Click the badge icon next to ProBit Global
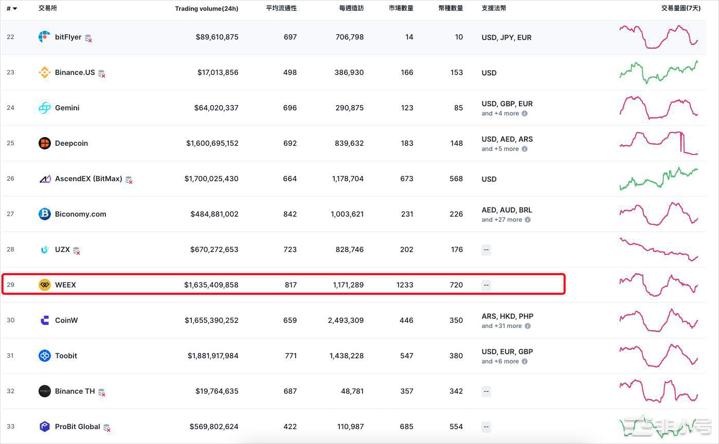The width and height of the screenshot is (719, 444). click(x=107, y=428)
